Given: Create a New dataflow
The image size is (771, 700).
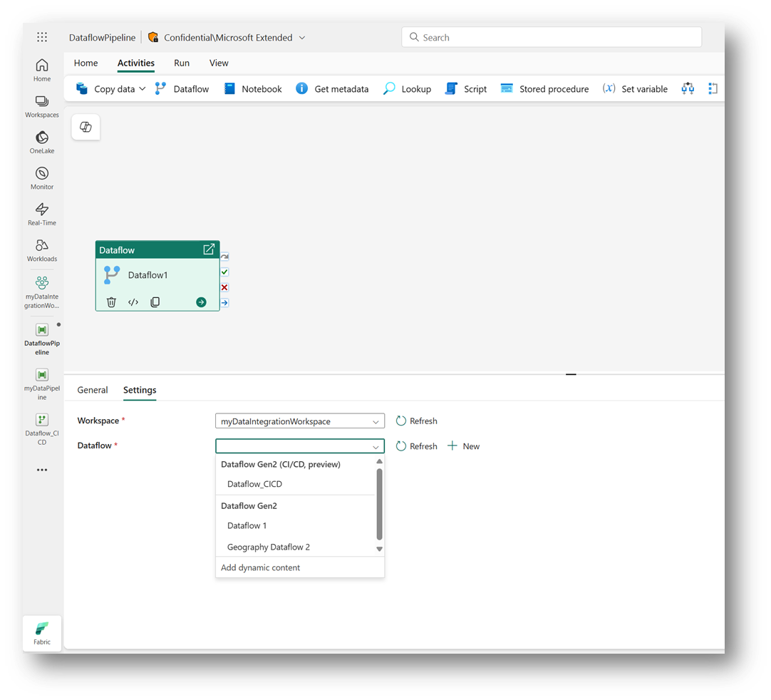Looking at the screenshot, I should click(463, 446).
